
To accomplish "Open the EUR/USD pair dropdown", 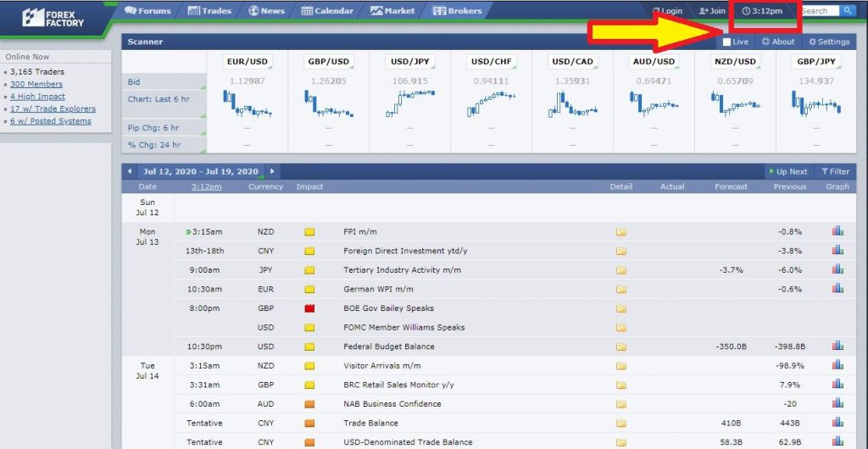I will click(x=248, y=61).
